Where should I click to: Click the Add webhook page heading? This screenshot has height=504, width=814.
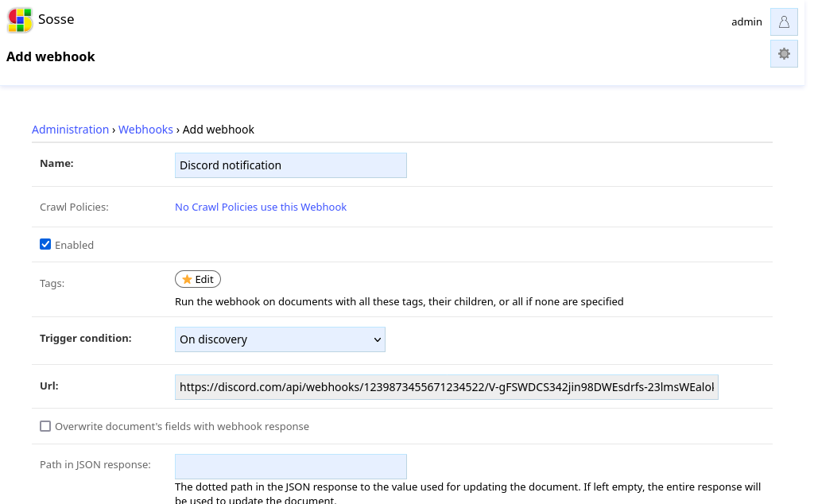(50, 56)
